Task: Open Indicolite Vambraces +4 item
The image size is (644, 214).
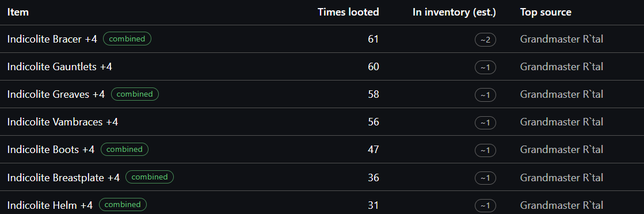Action: click(x=62, y=122)
